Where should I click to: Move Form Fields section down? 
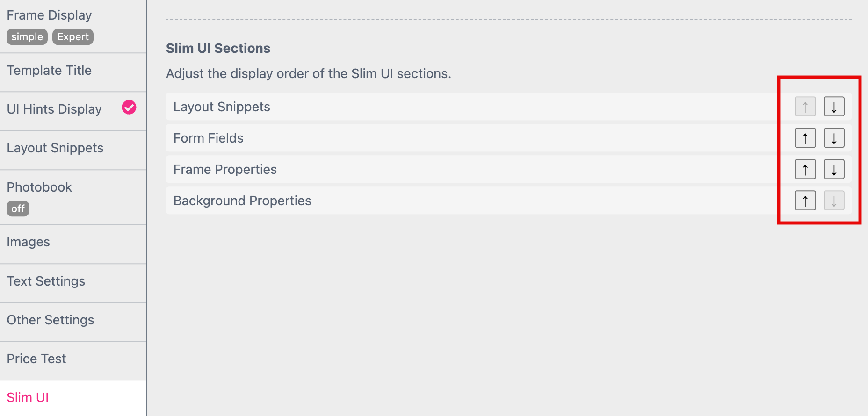click(833, 138)
